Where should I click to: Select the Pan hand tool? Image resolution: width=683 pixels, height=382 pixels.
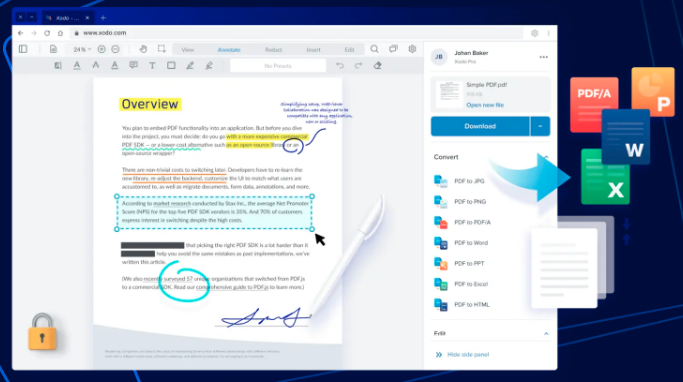click(143, 49)
